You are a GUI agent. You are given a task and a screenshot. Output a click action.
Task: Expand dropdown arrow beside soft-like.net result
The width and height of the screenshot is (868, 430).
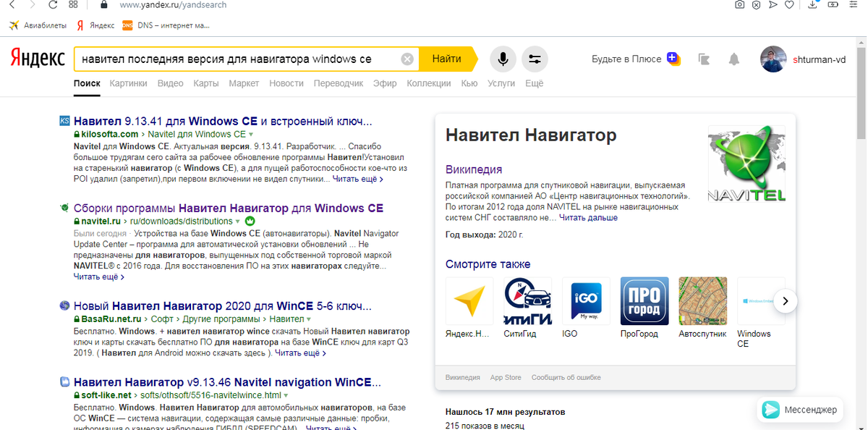tap(286, 396)
